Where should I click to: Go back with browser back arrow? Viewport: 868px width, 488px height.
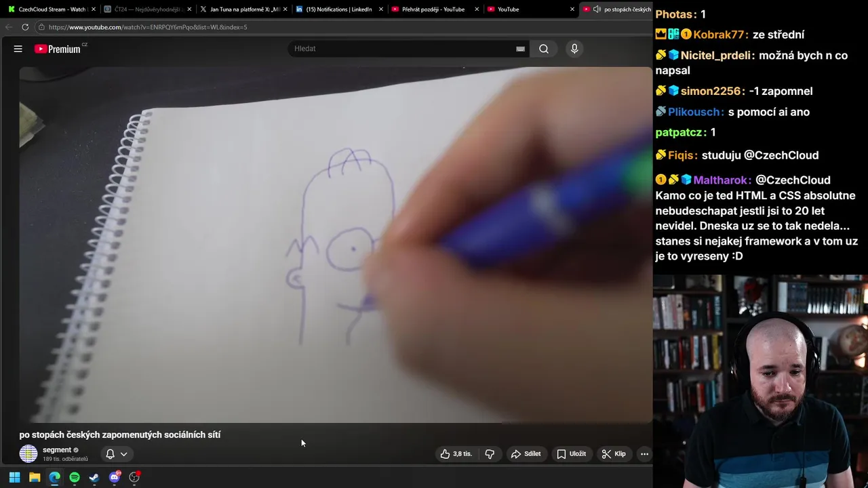click(x=8, y=27)
